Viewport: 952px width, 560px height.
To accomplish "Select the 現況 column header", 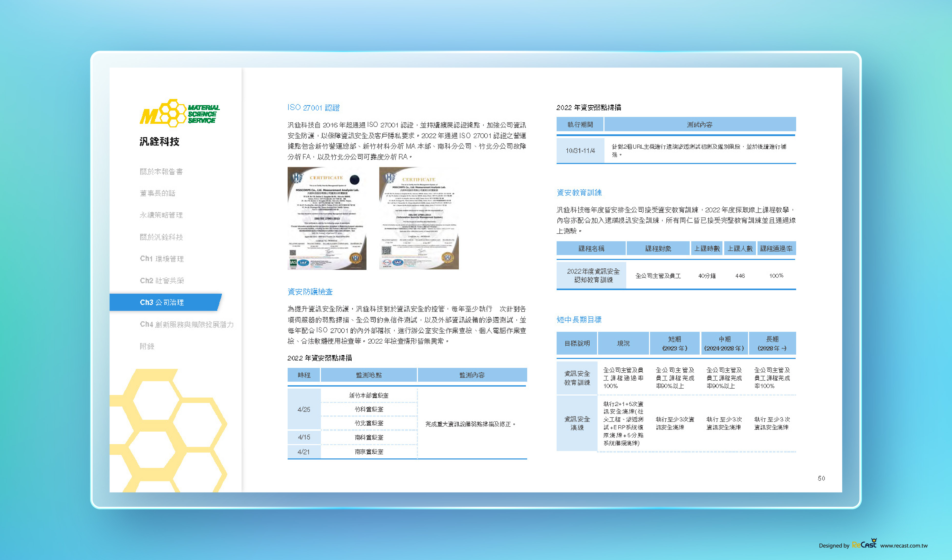I will click(x=623, y=343).
